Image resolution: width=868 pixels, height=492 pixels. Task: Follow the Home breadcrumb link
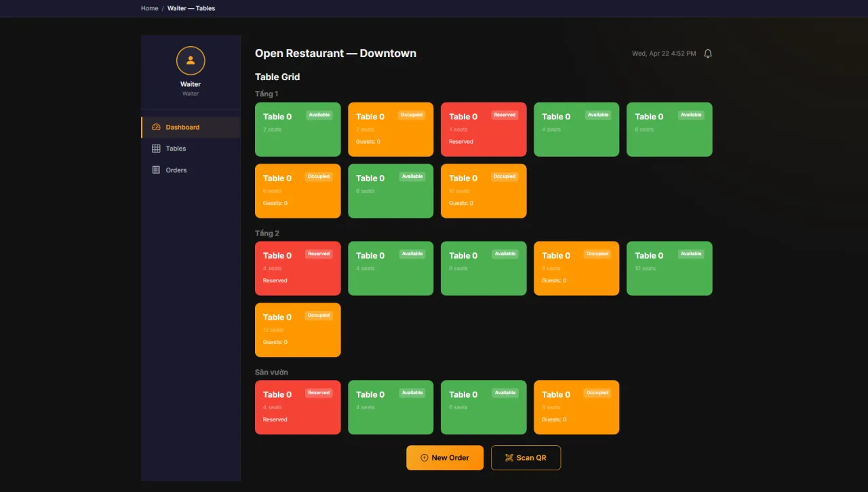pyautogui.click(x=149, y=8)
